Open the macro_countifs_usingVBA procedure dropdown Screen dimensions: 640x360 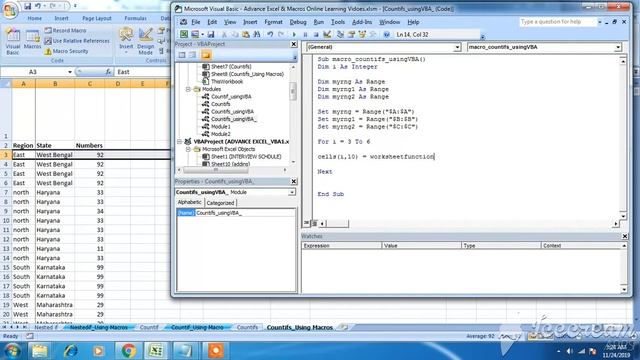618,47
